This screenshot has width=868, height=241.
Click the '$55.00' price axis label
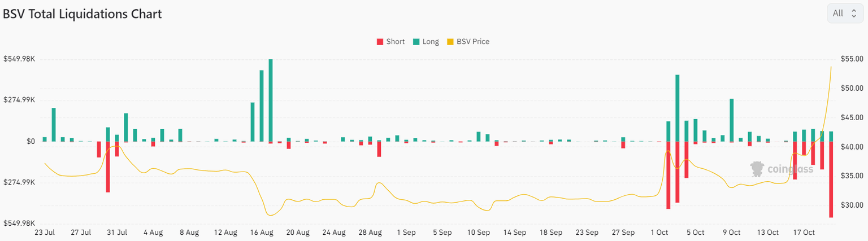click(851, 59)
